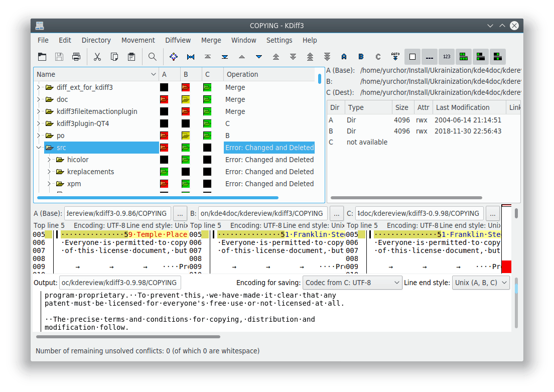Click yellow B status swatch for po
This screenshot has width=554, height=392.
[186, 136]
